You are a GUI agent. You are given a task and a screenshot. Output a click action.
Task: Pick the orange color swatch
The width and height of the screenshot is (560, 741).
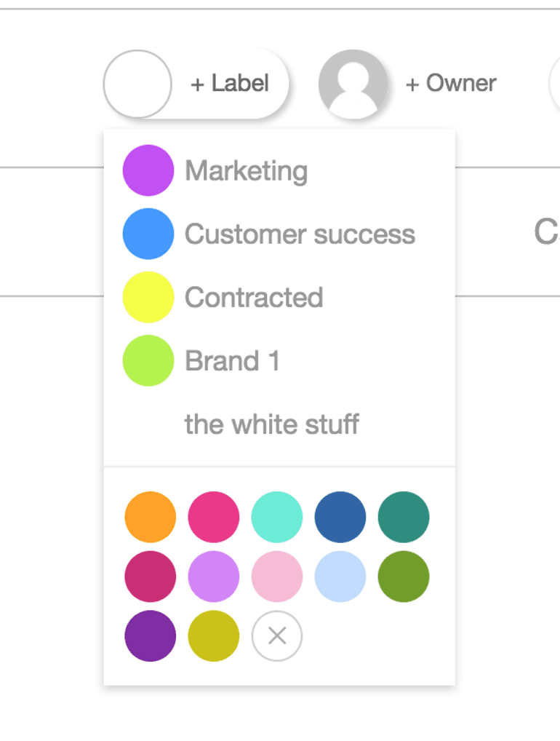coord(150,517)
